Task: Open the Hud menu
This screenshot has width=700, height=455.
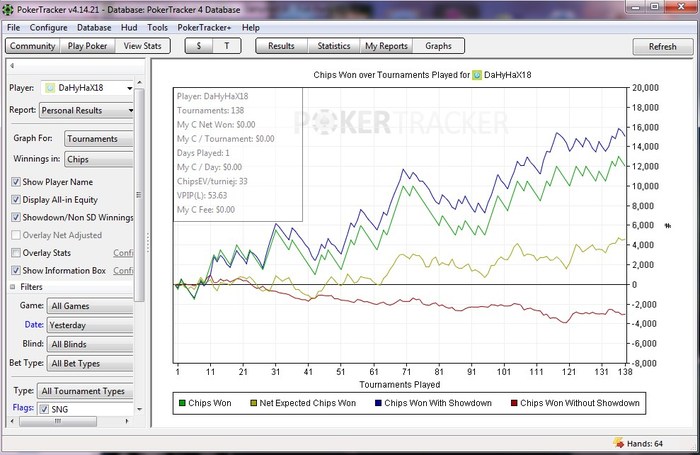Action: pyautogui.click(x=129, y=28)
